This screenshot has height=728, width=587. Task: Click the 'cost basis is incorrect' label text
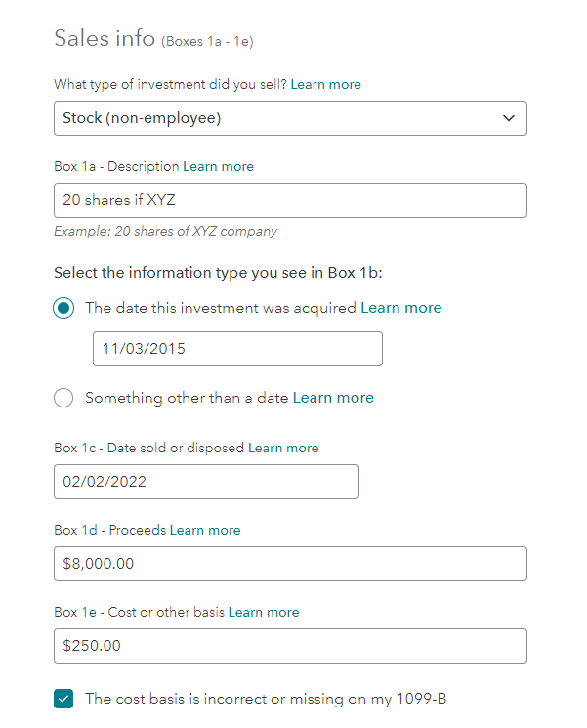tap(266, 699)
